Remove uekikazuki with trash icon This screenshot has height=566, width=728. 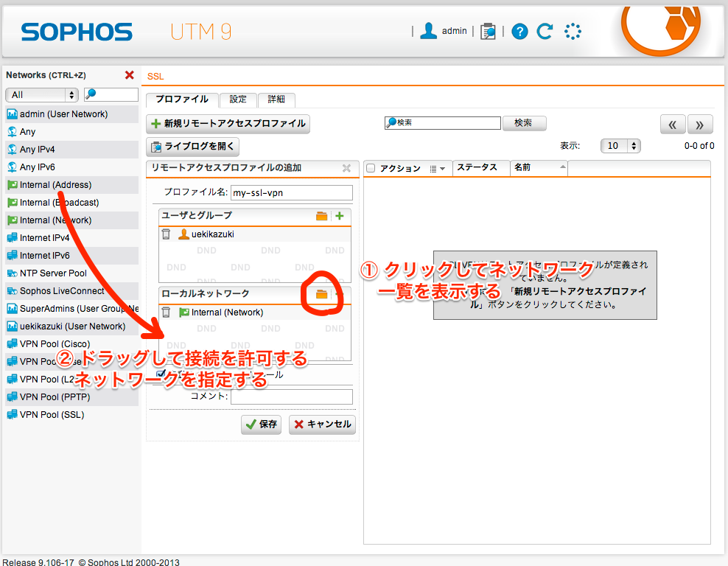click(166, 234)
